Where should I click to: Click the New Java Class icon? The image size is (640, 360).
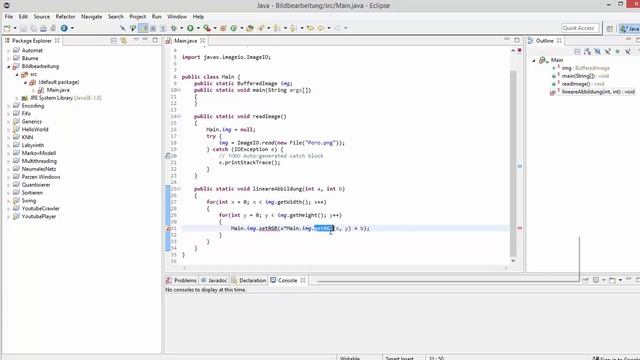click(x=234, y=28)
